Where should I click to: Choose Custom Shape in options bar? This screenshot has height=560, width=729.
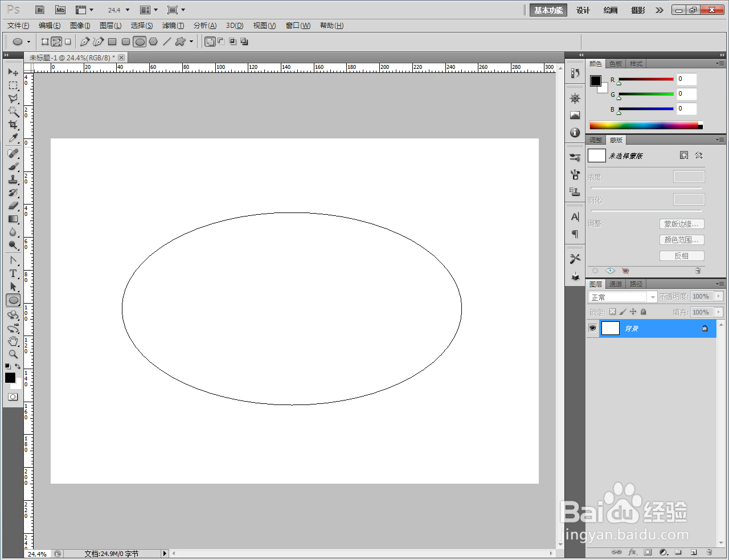click(181, 42)
